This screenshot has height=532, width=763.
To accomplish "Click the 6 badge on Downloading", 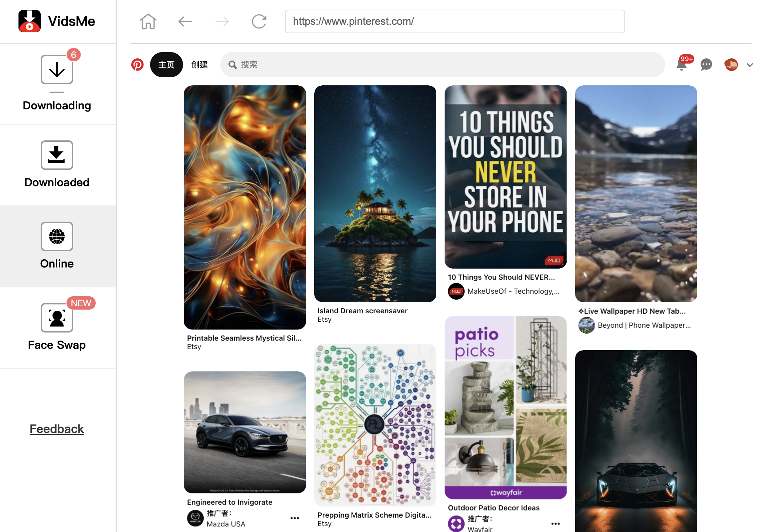I will click(x=74, y=55).
